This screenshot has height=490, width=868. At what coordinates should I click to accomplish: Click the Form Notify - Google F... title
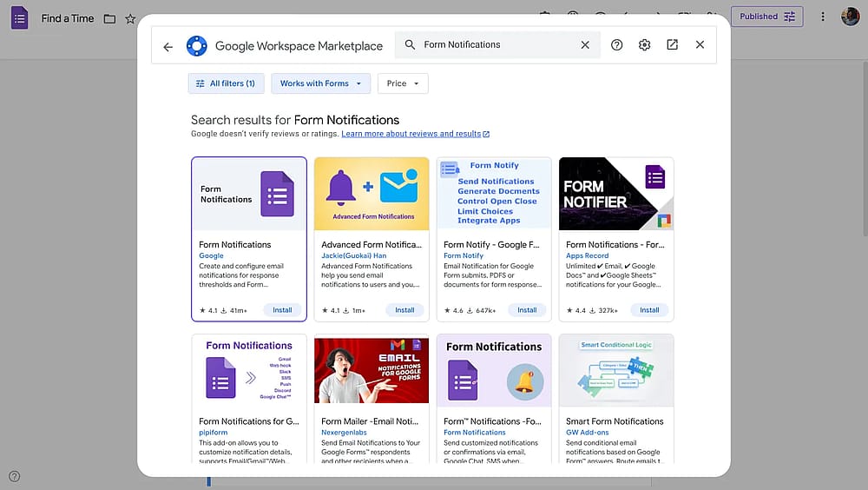(x=491, y=244)
